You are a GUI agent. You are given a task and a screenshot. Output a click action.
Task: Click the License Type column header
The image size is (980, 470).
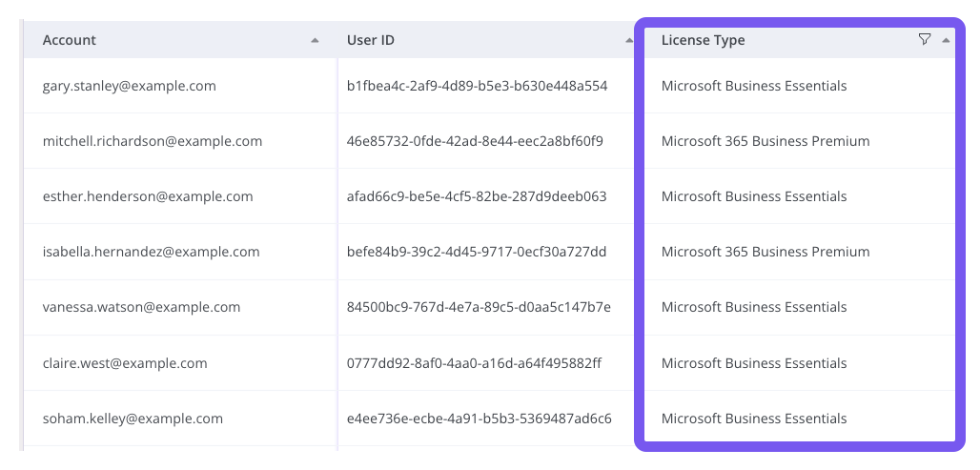point(800,39)
